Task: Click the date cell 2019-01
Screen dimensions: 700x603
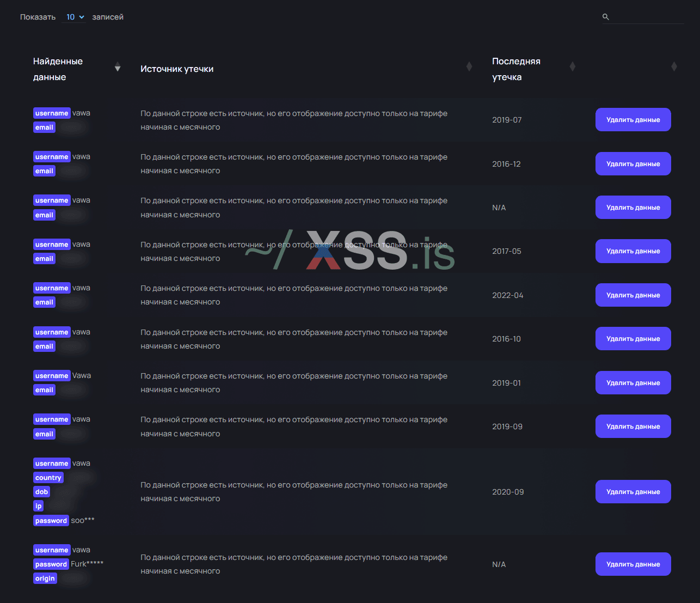Action: click(x=506, y=383)
